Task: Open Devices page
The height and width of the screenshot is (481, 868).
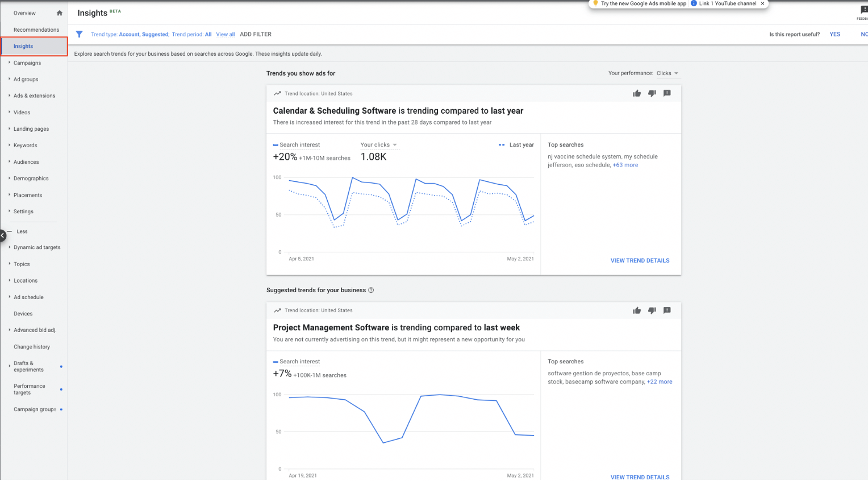Action: (x=23, y=314)
